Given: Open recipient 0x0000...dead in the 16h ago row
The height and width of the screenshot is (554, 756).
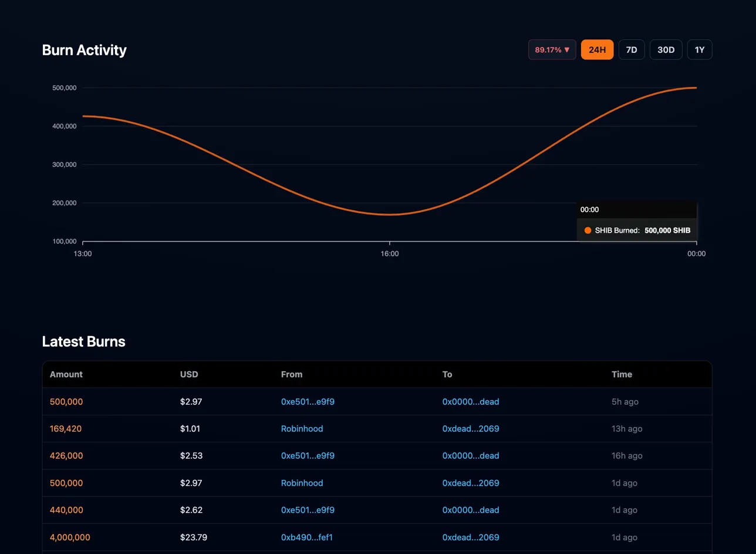Looking at the screenshot, I should pos(470,456).
